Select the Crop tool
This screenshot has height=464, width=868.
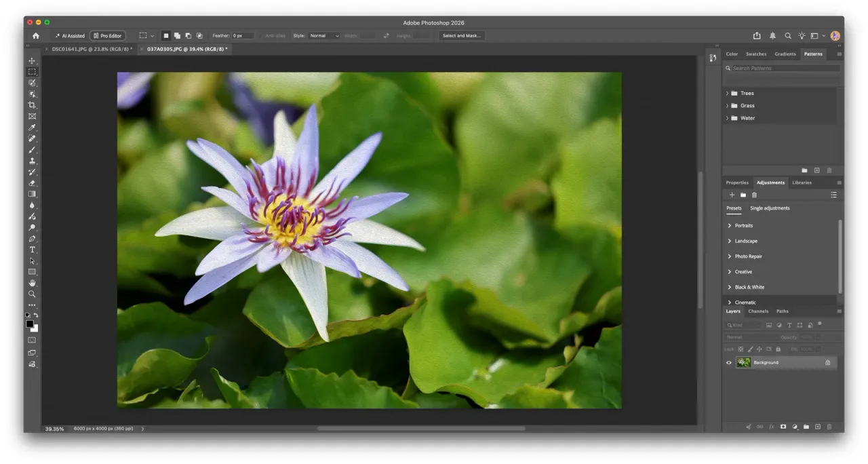click(x=32, y=105)
